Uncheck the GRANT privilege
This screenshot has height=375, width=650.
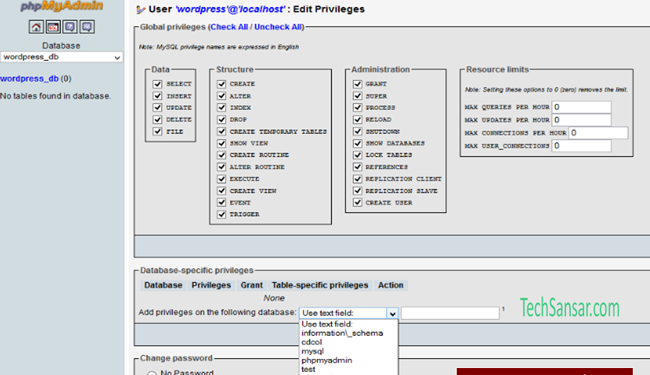pyautogui.click(x=357, y=84)
